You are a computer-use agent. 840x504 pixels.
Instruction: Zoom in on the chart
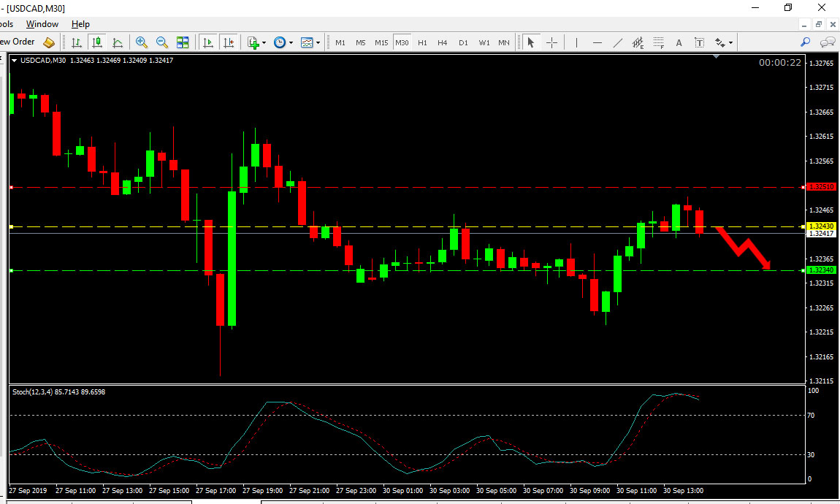(142, 42)
